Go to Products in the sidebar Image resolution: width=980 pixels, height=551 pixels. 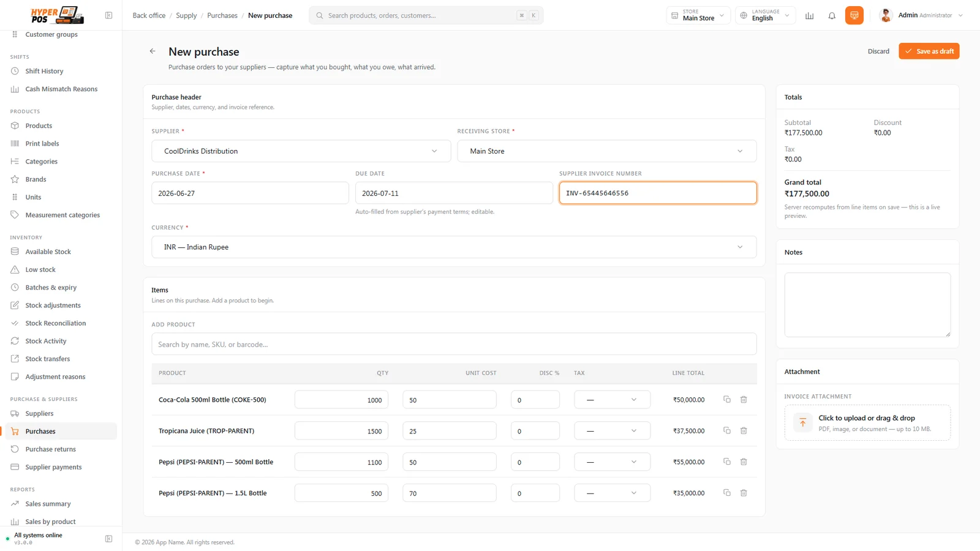[x=39, y=126]
